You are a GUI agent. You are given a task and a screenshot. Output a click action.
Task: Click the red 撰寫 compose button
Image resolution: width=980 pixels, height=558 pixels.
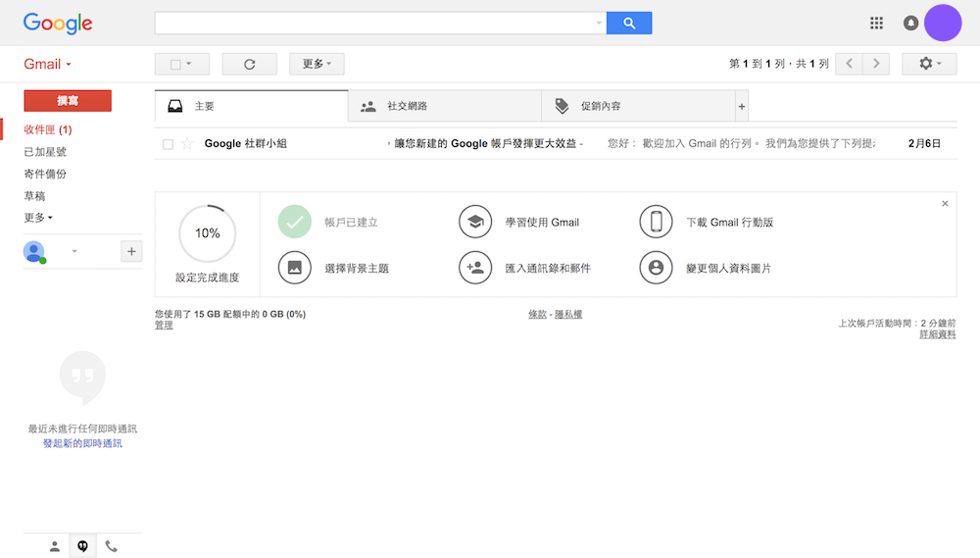tap(68, 100)
